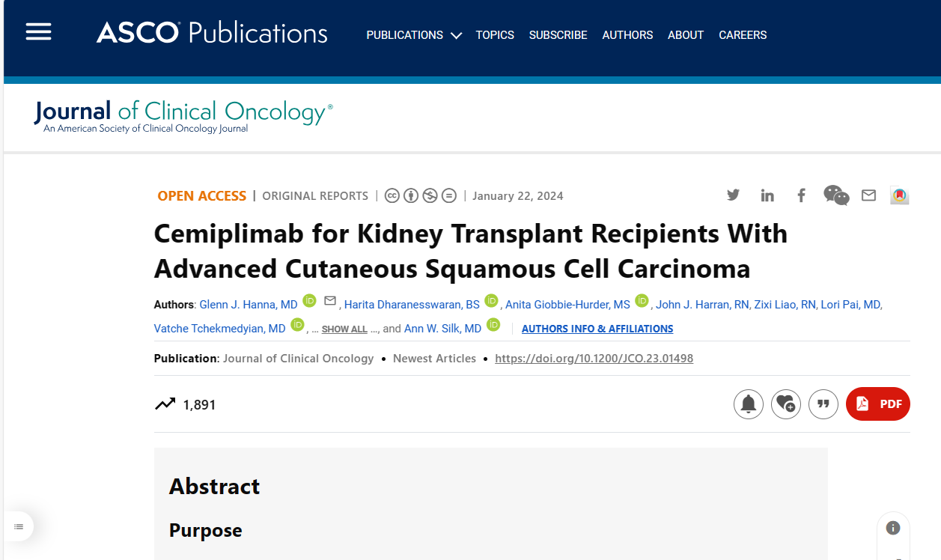
Task: Share article by email envelope icon
Action: click(x=868, y=195)
